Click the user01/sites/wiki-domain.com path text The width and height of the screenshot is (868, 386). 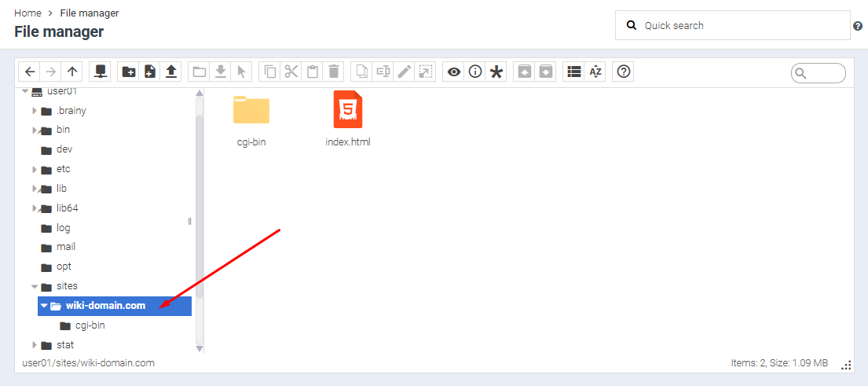pos(88,363)
